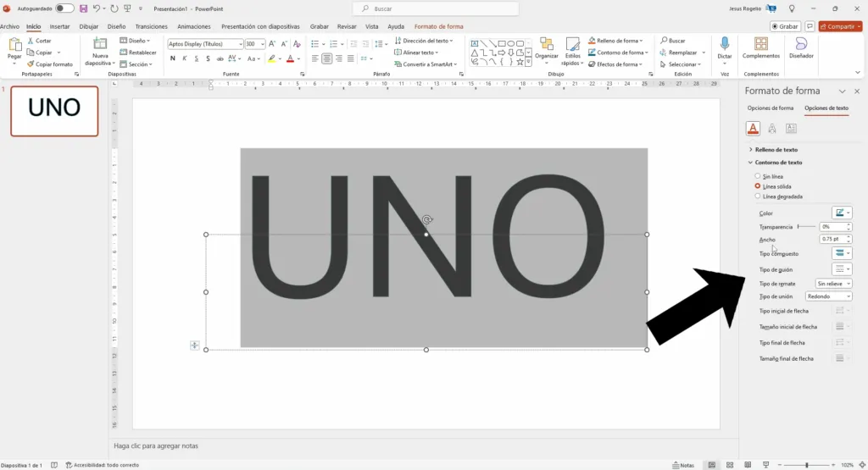Viewport: 868px width, 470px height.
Task: Open the font size dropdown
Action: click(262, 44)
